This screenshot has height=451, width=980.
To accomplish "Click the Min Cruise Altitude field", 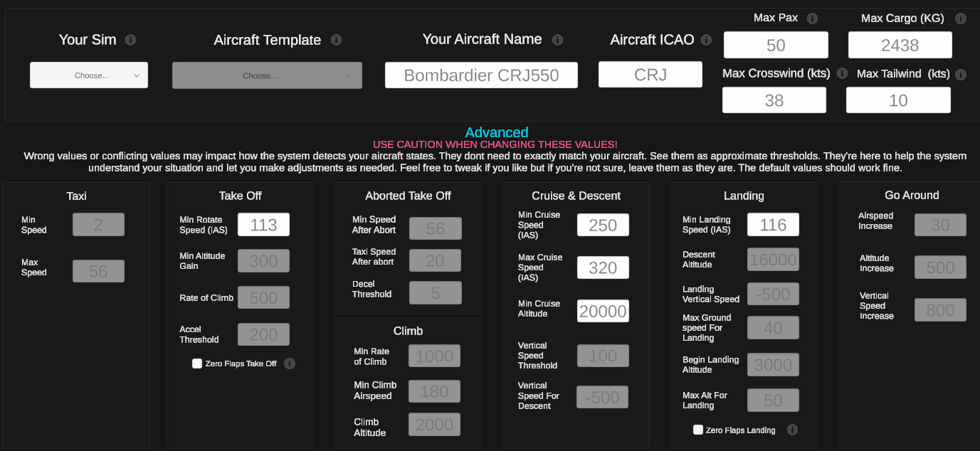I will 603,311.
